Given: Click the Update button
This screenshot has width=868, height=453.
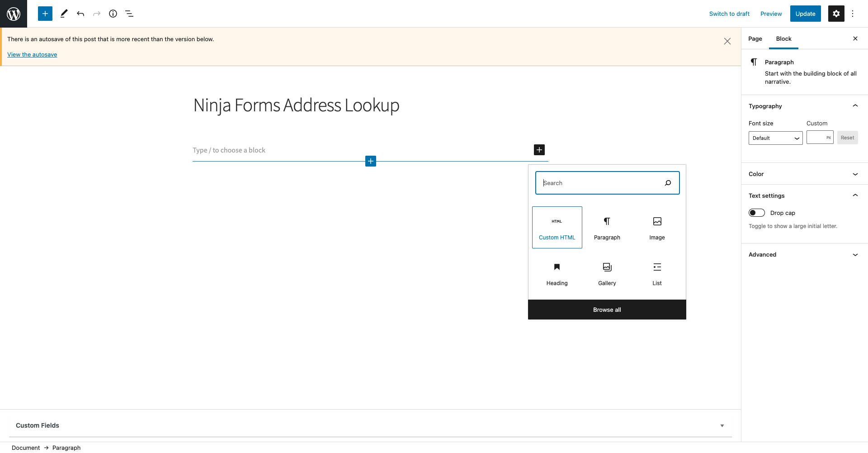Looking at the screenshot, I should point(805,14).
